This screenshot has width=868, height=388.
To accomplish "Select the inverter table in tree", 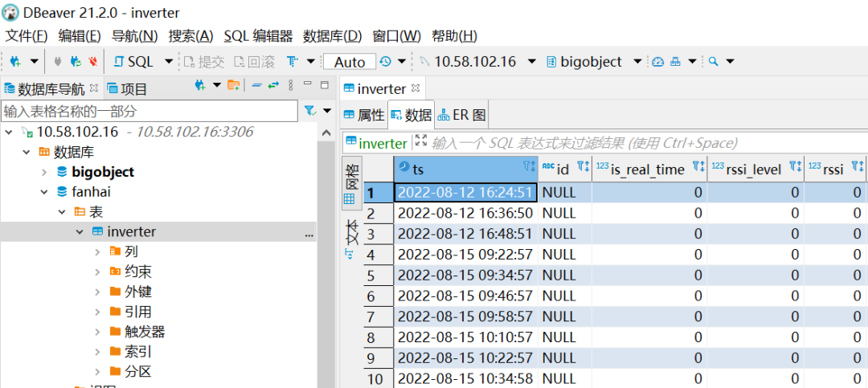I will 131,231.
